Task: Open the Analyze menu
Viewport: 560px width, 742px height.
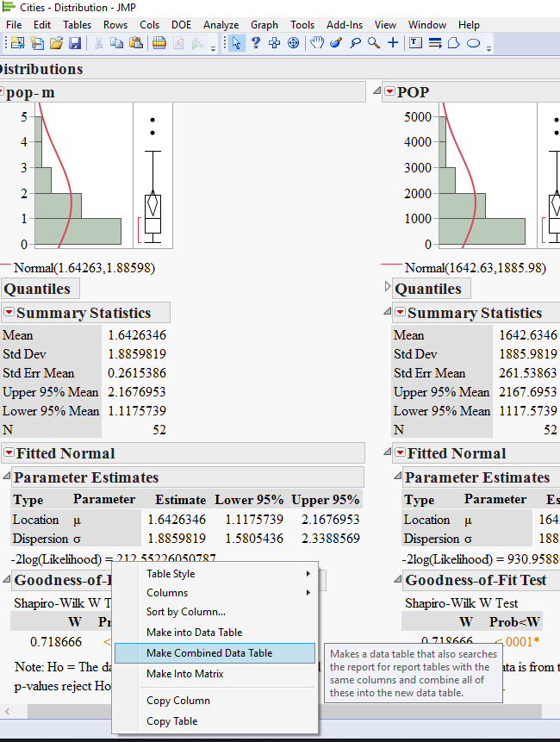Action: (x=221, y=25)
